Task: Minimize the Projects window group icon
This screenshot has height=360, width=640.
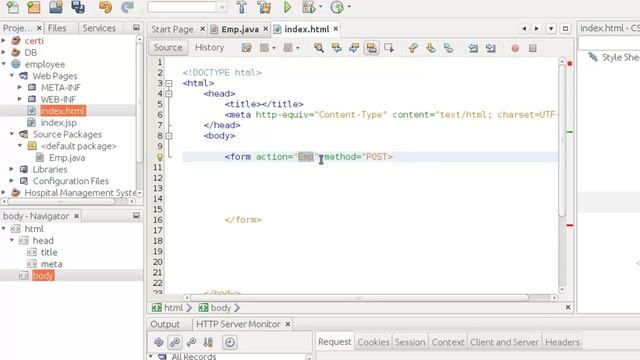Action: pyautogui.click(x=136, y=28)
